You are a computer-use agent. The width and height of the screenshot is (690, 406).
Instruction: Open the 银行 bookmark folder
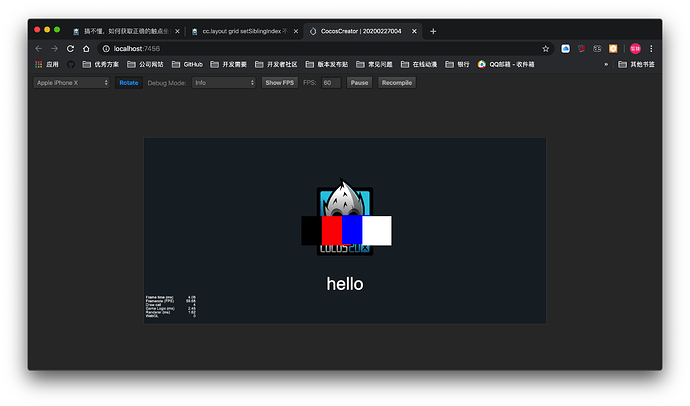457,65
